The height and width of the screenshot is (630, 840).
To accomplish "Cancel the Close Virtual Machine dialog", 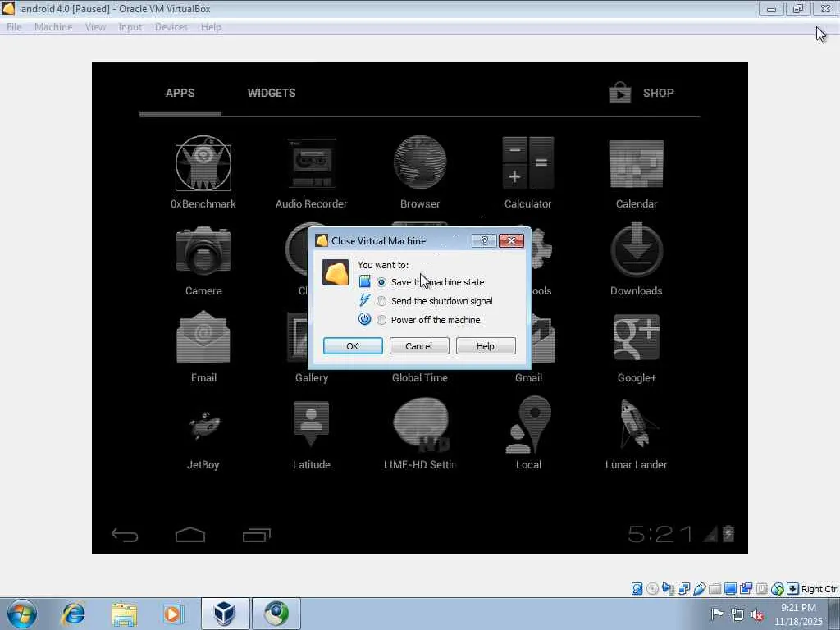I will (x=419, y=346).
